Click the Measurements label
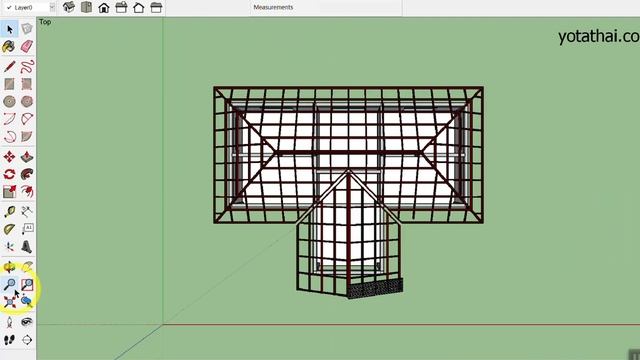This screenshot has height=360, width=640. tap(273, 7)
